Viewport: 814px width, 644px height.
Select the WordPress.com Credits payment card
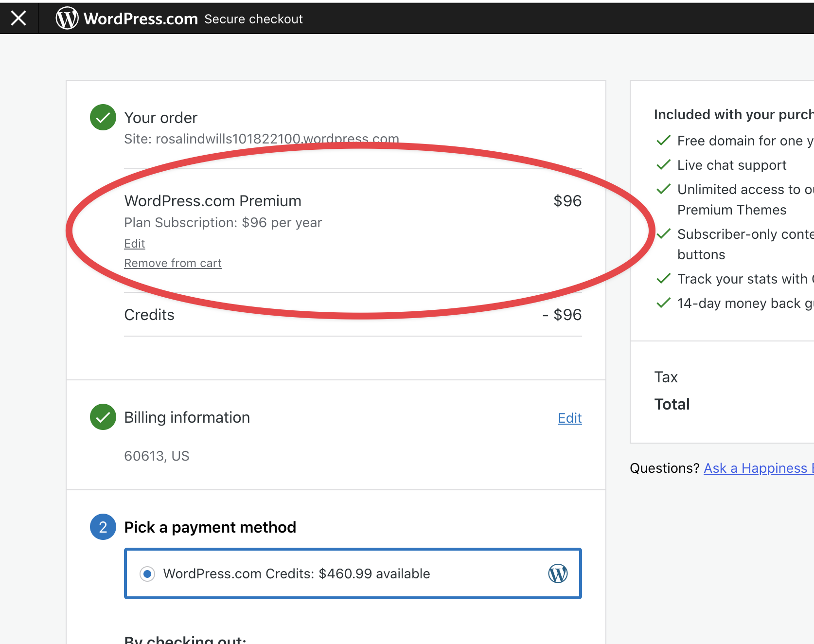coord(353,573)
